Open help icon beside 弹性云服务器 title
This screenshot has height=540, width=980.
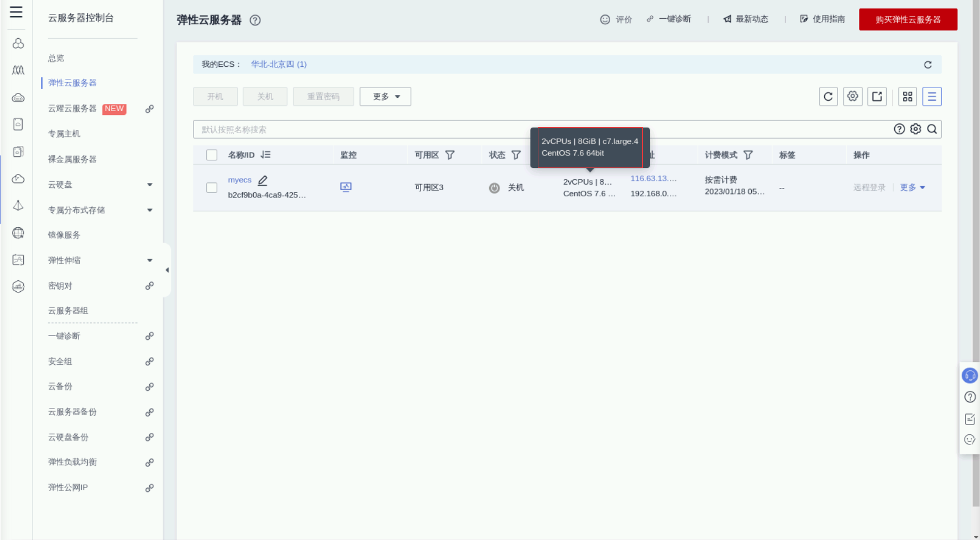point(255,20)
